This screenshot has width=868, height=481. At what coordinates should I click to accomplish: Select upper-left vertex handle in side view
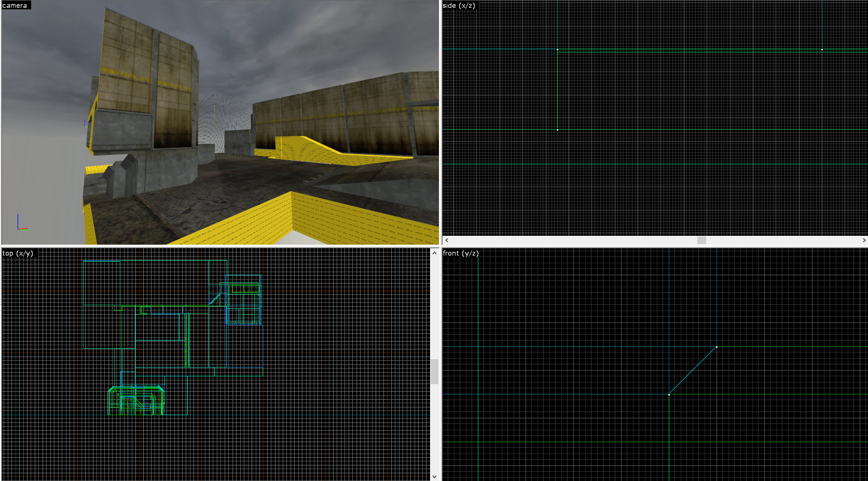[x=557, y=50]
